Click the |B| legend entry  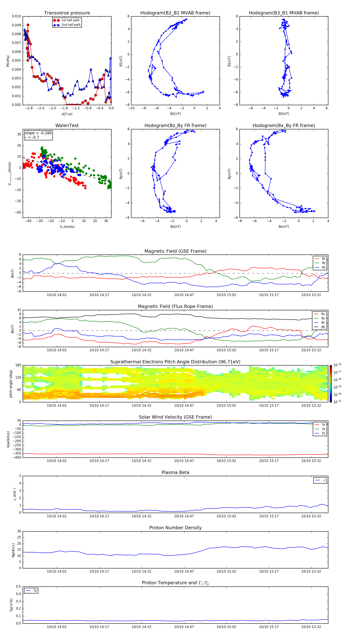tap(320, 327)
